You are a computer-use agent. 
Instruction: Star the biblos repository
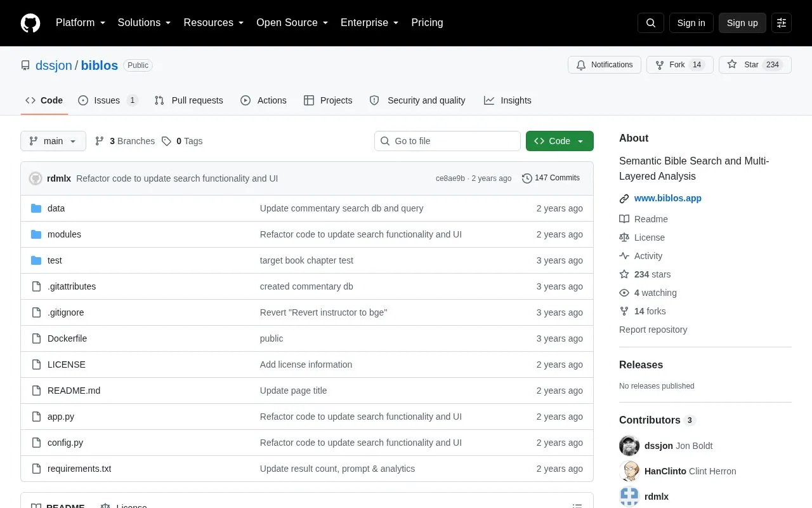755,65
